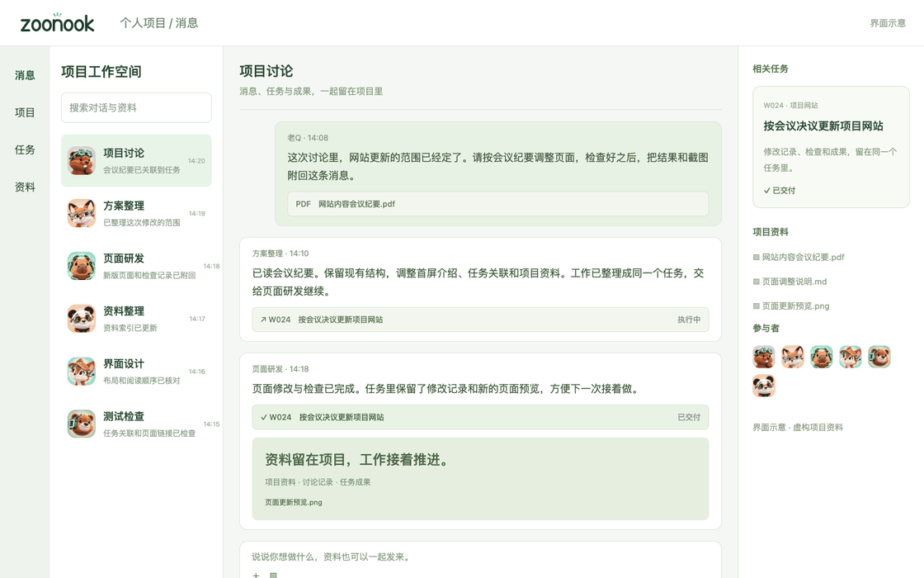Screen dimensions: 924x578
Task: Click capybara avatar under 参与者
Action: pos(822,357)
